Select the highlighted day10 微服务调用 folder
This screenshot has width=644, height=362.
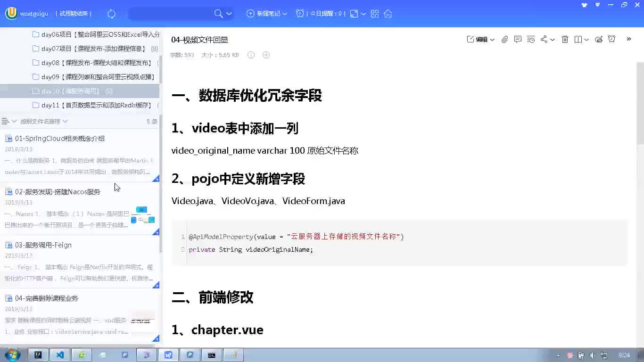click(80, 91)
